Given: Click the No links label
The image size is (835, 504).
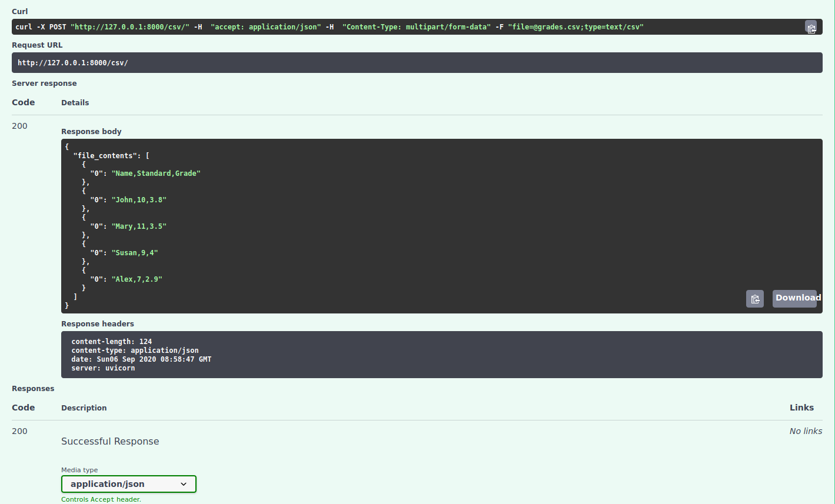Looking at the screenshot, I should coord(806,430).
